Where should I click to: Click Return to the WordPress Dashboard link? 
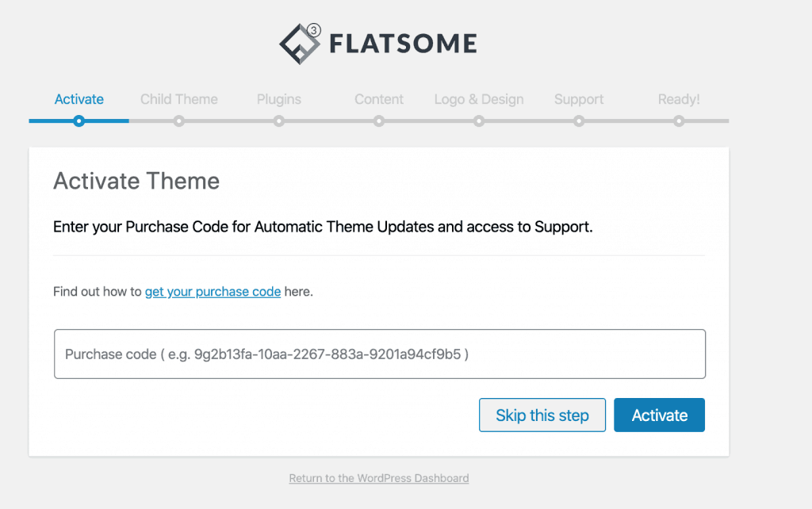click(378, 478)
